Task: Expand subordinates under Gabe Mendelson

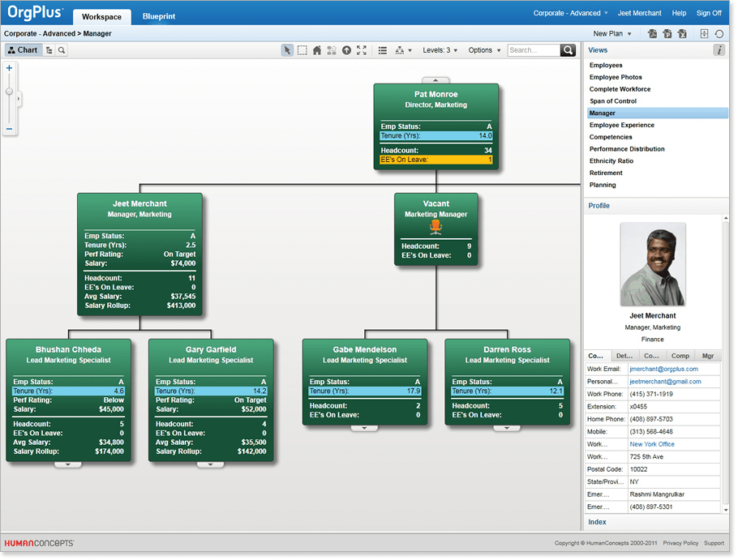Action: point(364,428)
